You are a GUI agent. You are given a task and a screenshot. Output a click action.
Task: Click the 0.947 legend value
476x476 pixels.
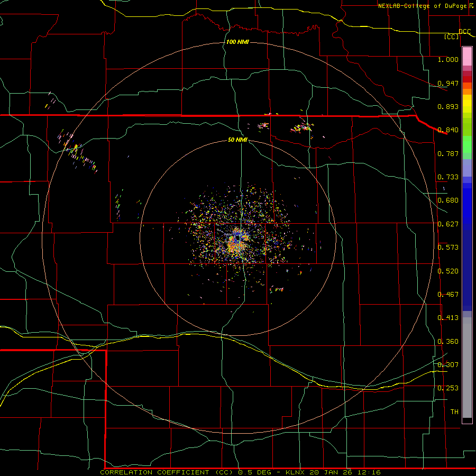click(x=448, y=83)
